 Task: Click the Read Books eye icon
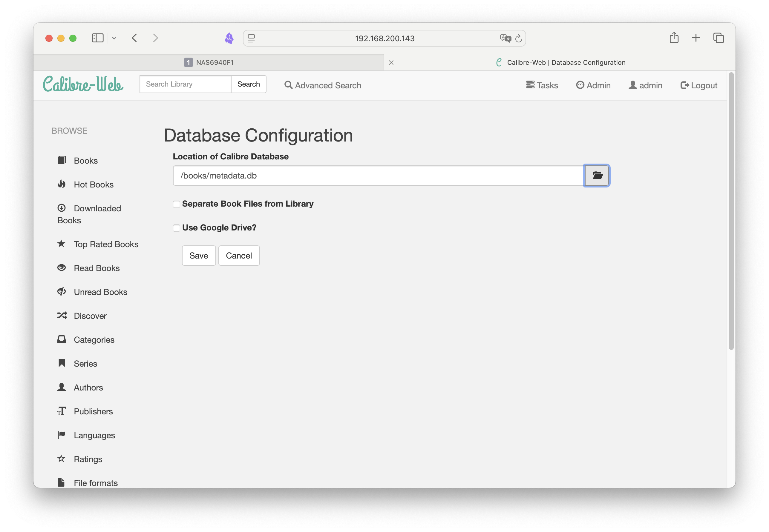pyautogui.click(x=62, y=268)
